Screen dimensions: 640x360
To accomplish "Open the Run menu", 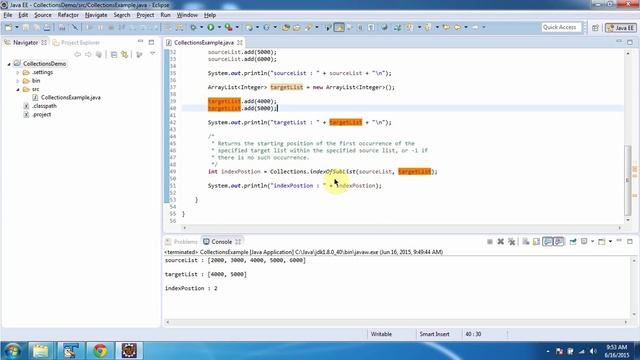I will pyautogui.click(x=165, y=15).
